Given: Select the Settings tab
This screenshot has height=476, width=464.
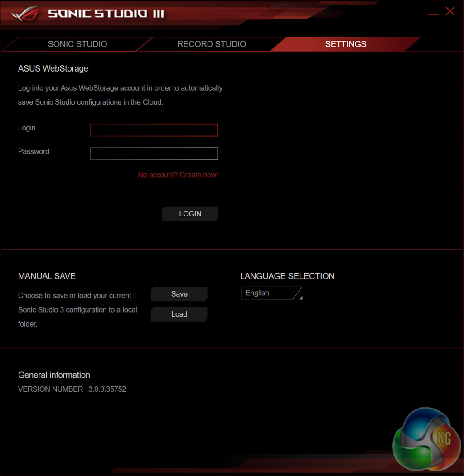Looking at the screenshot, I should (x=346, y=44).
